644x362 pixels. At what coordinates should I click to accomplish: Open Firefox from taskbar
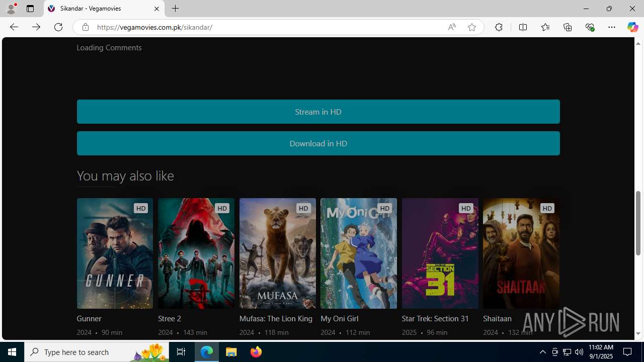pyautogui.click(x=256, y=352)
